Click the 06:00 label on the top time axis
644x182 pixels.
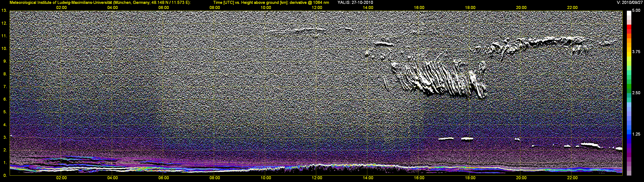click(x=164, y=8)
